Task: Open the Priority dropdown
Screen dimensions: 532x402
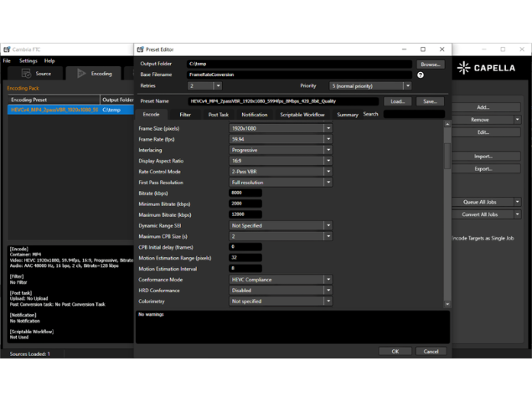Action: [407, 85]
